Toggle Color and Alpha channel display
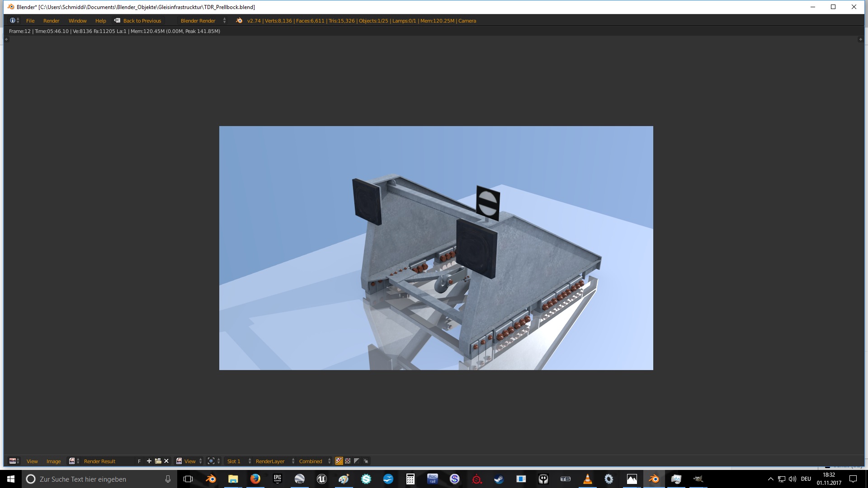The image size is (868, 488). coord(339,461)
